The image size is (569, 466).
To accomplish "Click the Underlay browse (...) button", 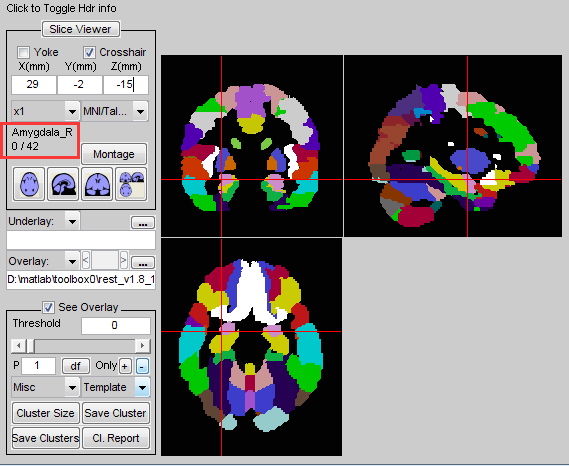I will 143,223.
